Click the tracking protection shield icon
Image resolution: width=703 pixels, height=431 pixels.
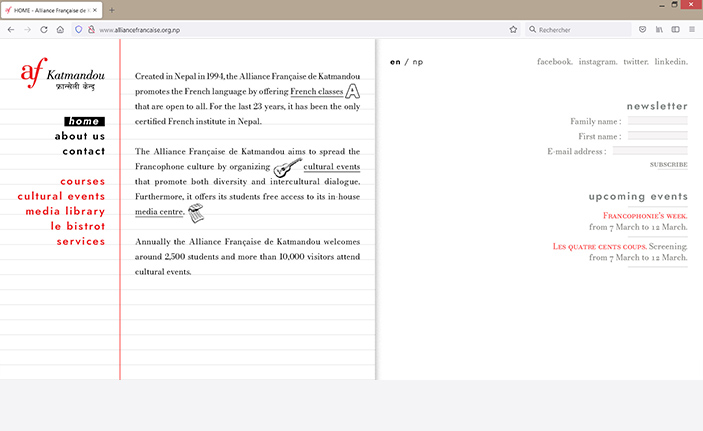(x=78, y=30)
